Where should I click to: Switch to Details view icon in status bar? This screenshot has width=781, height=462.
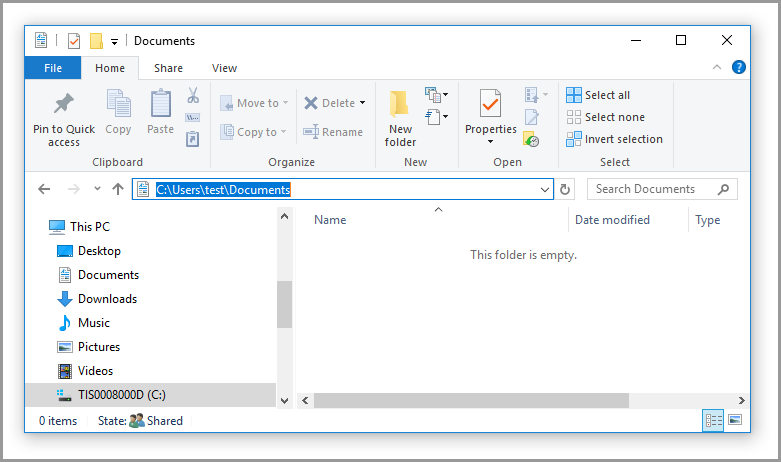pyautogui.click(x=713, y=421)
